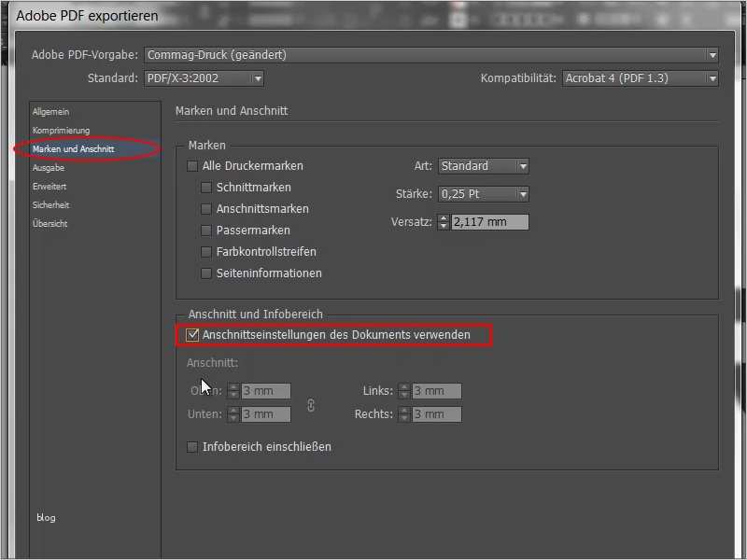Select Marken und Anschnitt in the sidebar
The image size is (747, 560).
point(74,149)
